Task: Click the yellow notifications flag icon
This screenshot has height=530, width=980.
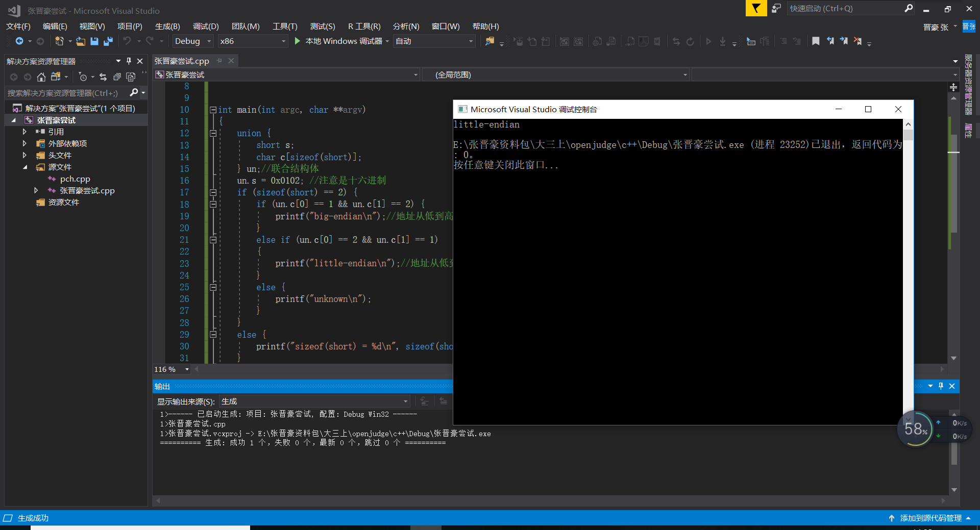Action: point(756,8)
